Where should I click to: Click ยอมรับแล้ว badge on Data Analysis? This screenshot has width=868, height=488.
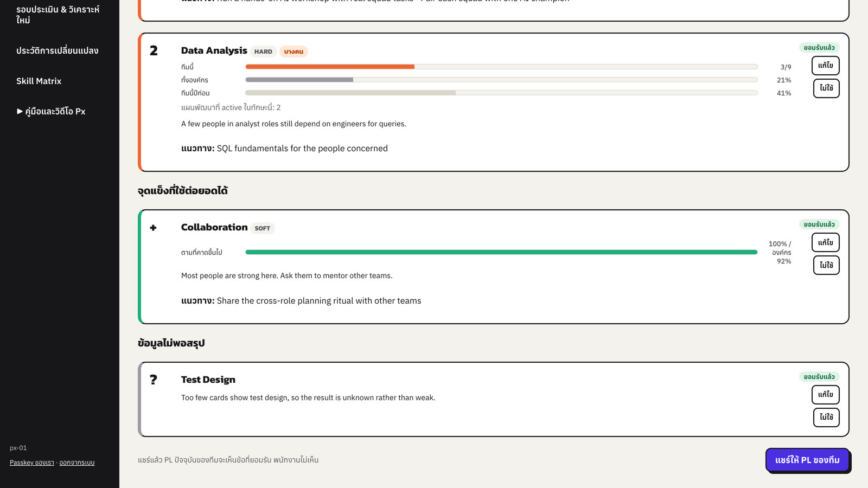click(x=819, y=48)
